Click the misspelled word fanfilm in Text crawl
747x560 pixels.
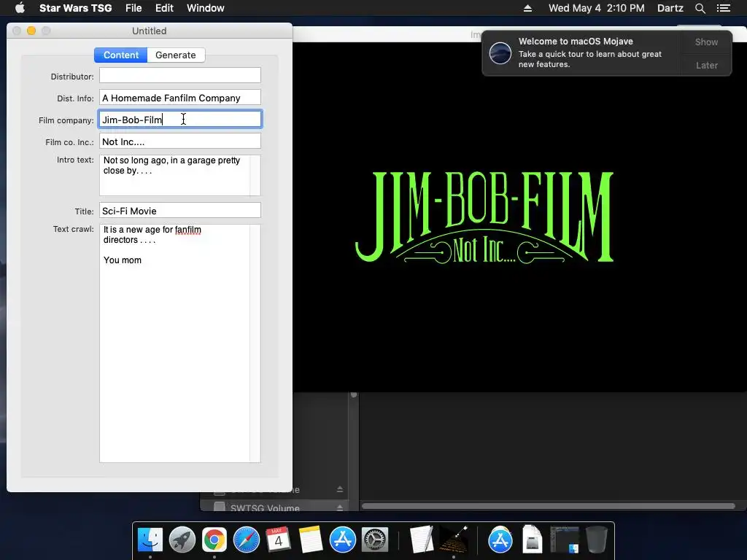[x=187, y=230]
